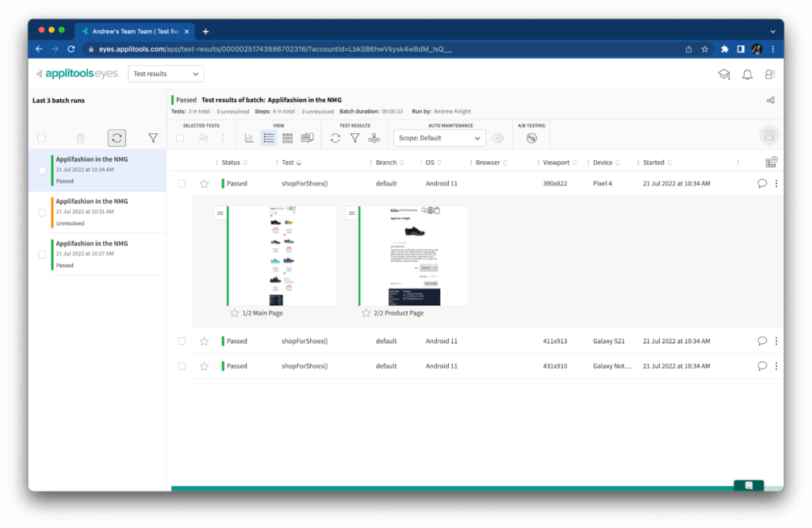Image resolution: width=812 pixels, height=528 pixels.
Task: Switch to bar chart batch summary view
Action: coord(249,138)
